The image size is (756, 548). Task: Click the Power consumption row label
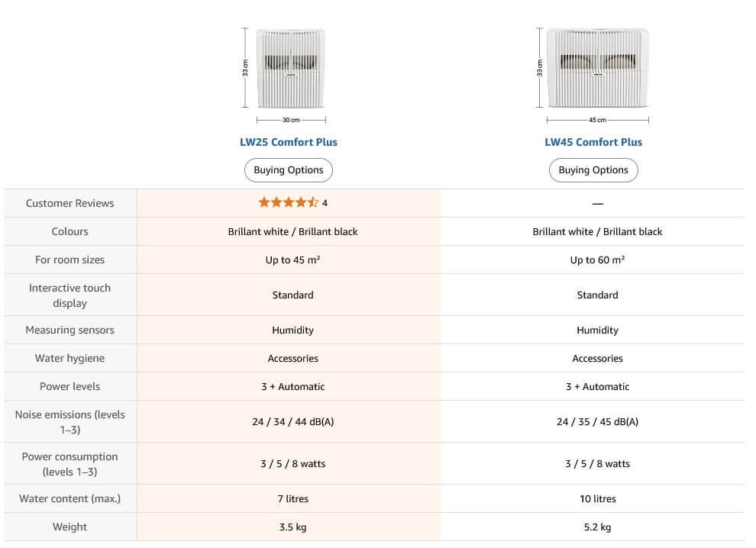click(70, 464)
